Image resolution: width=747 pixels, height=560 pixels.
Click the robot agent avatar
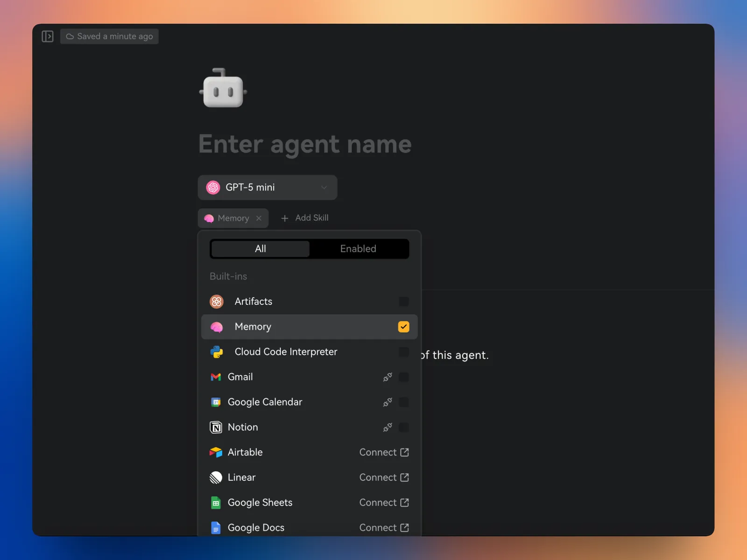coord(223,89)
